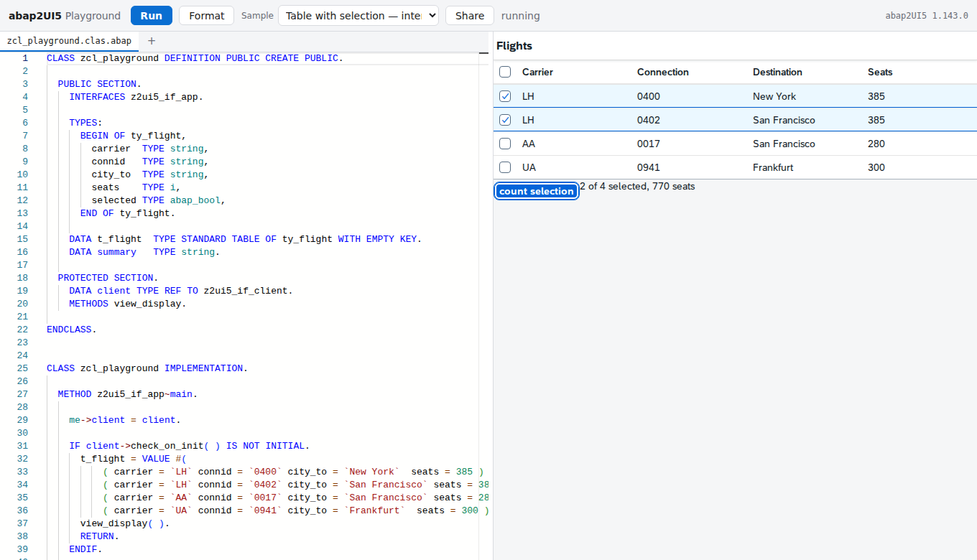Click the Seats column header
This screenshot has width=977, height=560.
click(x=880, y=72)
